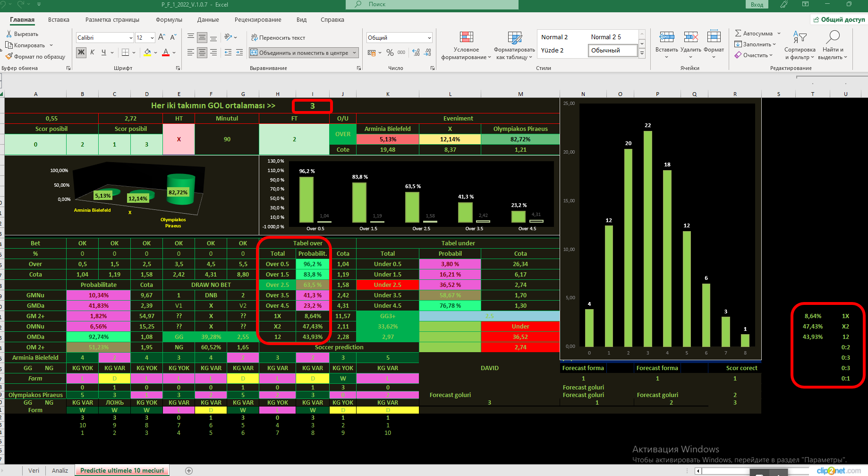Open the number format Общий dropdown
This screenshot has width=868, height=476.
429,38
